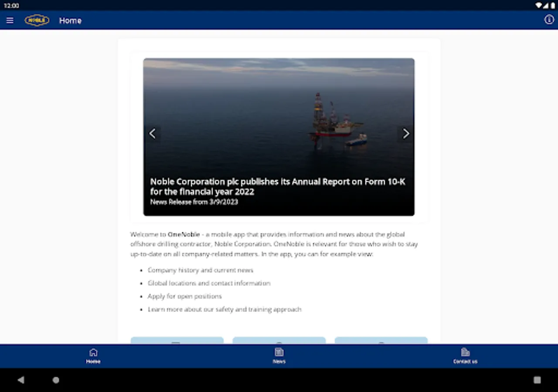Open the info icon in header
This screenshot has width=558, height=392.
(549, 20)
